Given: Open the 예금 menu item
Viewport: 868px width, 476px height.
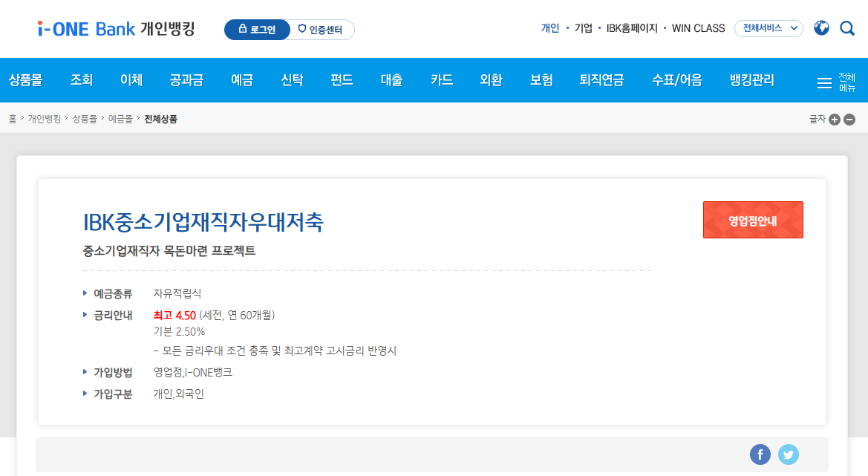Looking at the screenshot, I should (242, 79).
